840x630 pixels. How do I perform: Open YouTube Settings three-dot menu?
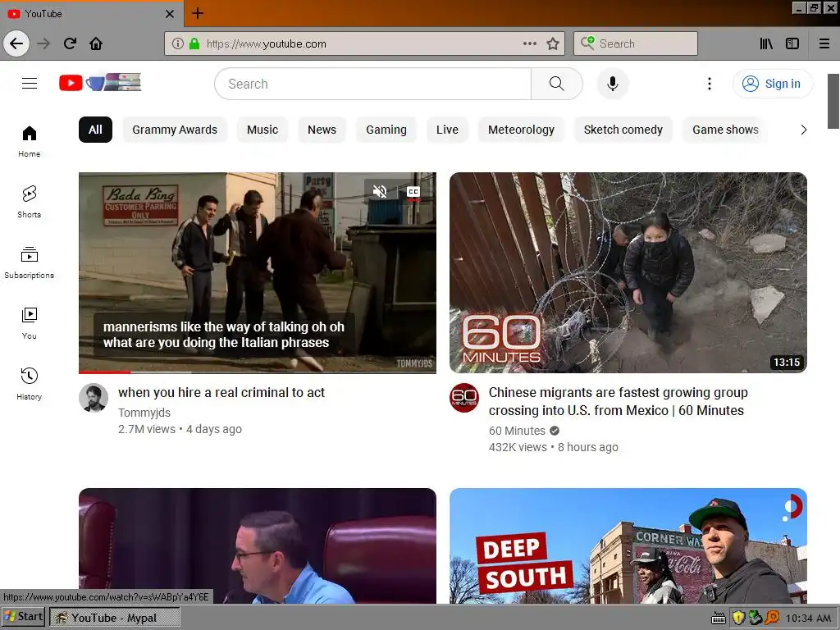coord(710,84)
